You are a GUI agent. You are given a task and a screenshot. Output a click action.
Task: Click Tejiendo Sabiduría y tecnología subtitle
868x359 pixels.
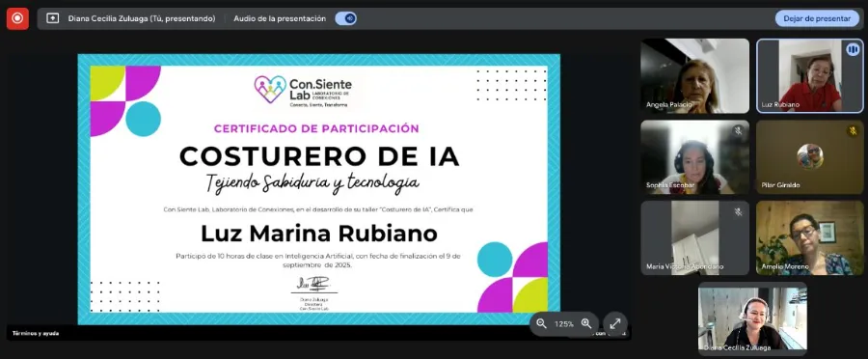pos(312,183)
